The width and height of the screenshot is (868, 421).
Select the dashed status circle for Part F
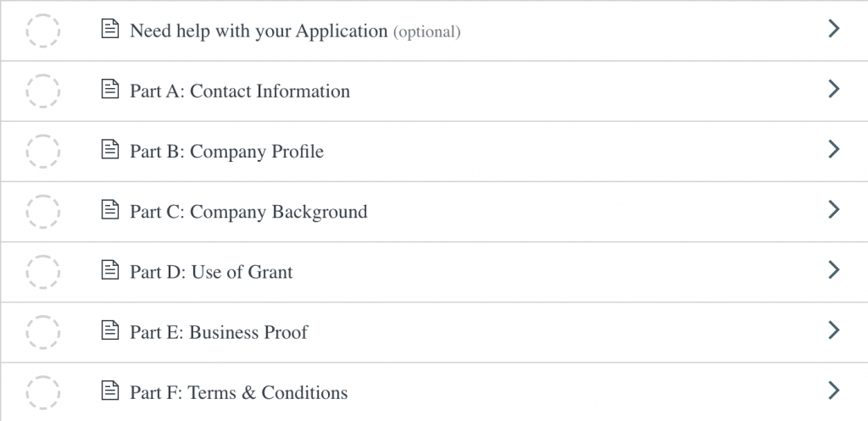(x=42, y=392)
